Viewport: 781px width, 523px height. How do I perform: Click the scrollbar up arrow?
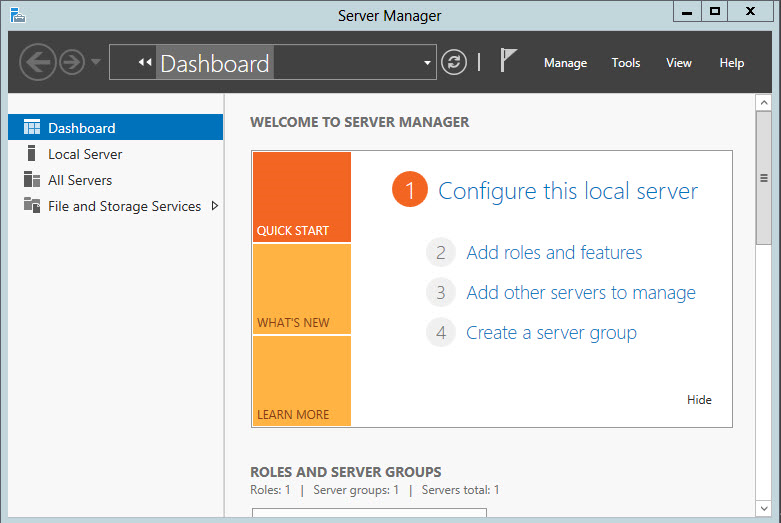764,103
